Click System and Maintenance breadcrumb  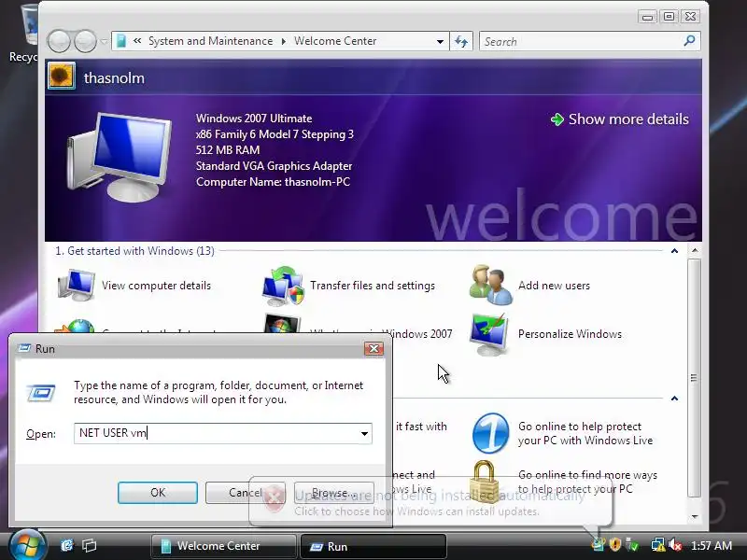click(x=211, y=41)
